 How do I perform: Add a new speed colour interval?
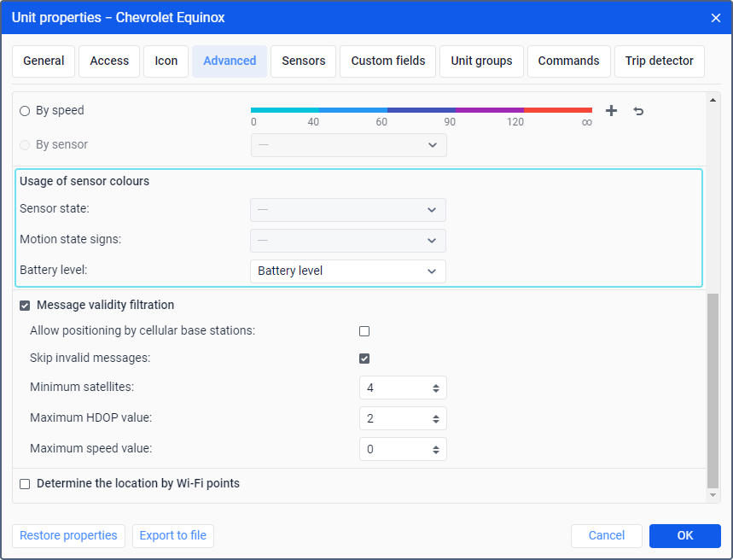click(x=611, y=111)
